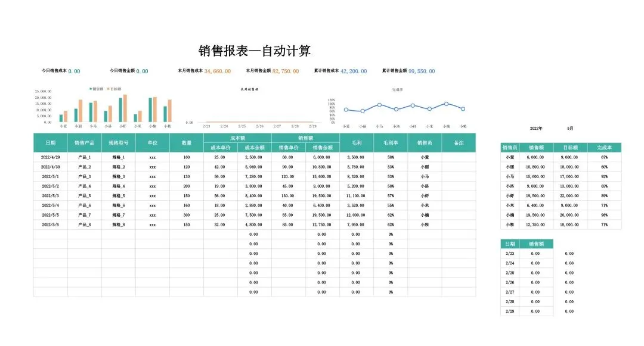Click quantity cell 200
Screen dimensions: 644x346
(187, 186)
